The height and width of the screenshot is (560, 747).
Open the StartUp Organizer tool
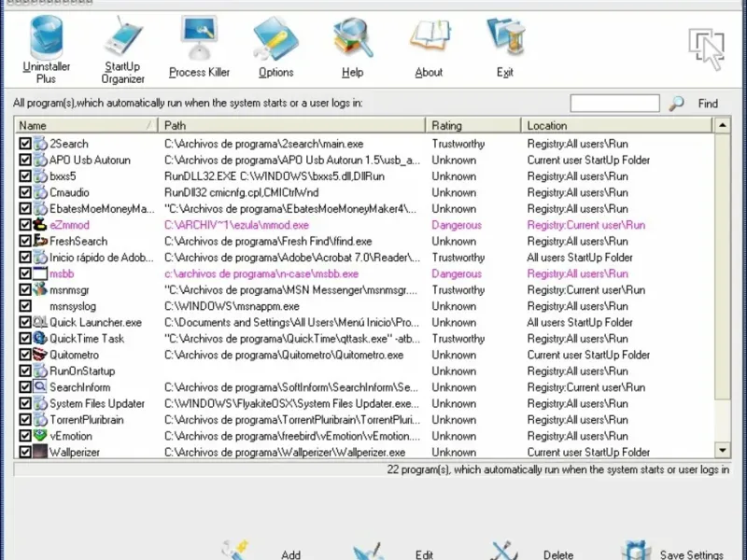point(122,49)
